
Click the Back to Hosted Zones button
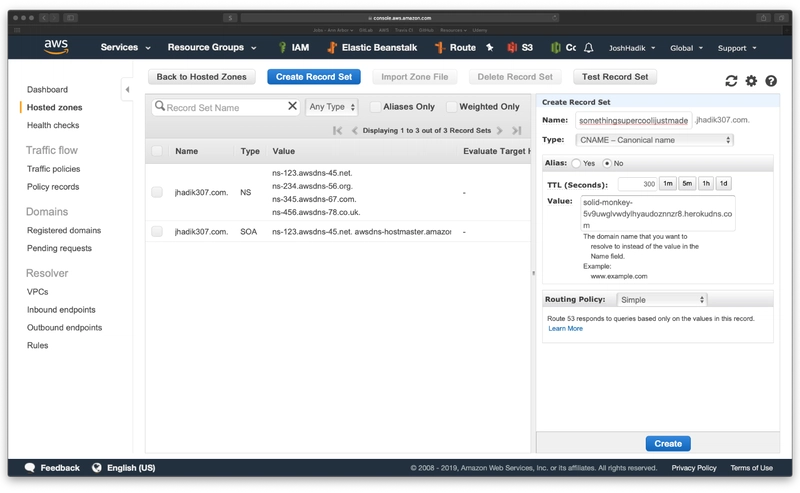202,77
